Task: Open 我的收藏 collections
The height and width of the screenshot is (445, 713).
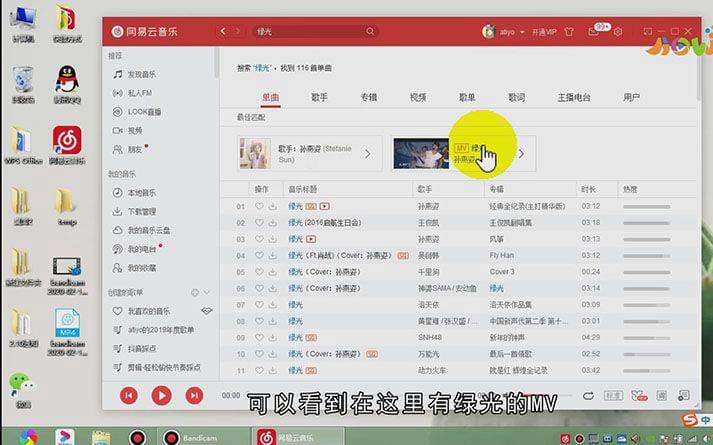Action: click(135, 268)
